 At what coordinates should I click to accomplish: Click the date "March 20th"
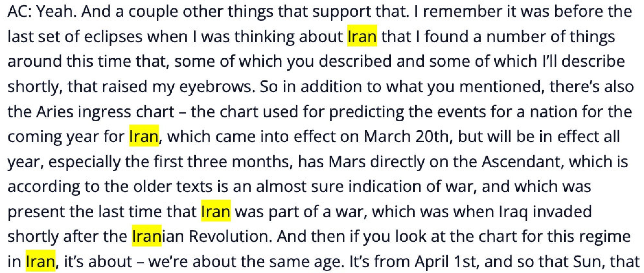[x=406, y=136]
